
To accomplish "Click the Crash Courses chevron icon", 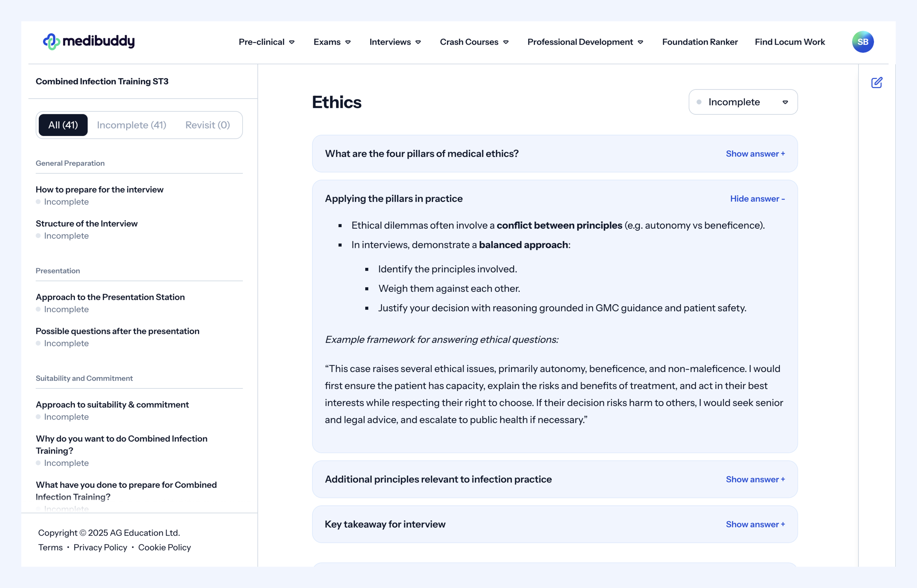I will point(506,43).
